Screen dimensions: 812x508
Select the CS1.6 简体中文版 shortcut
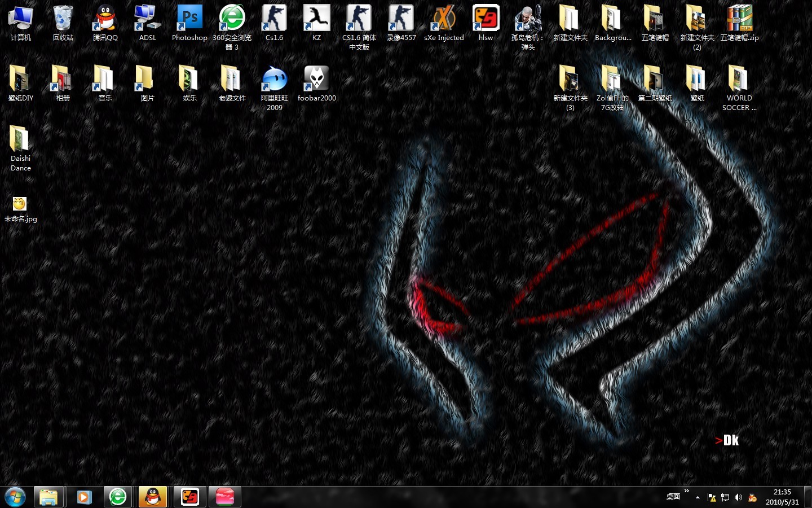[x=359, y=28]
